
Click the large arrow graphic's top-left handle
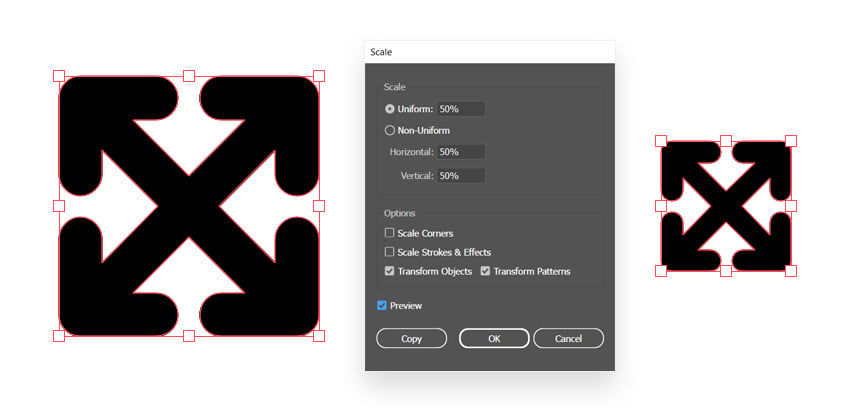[x=59, y=76]
